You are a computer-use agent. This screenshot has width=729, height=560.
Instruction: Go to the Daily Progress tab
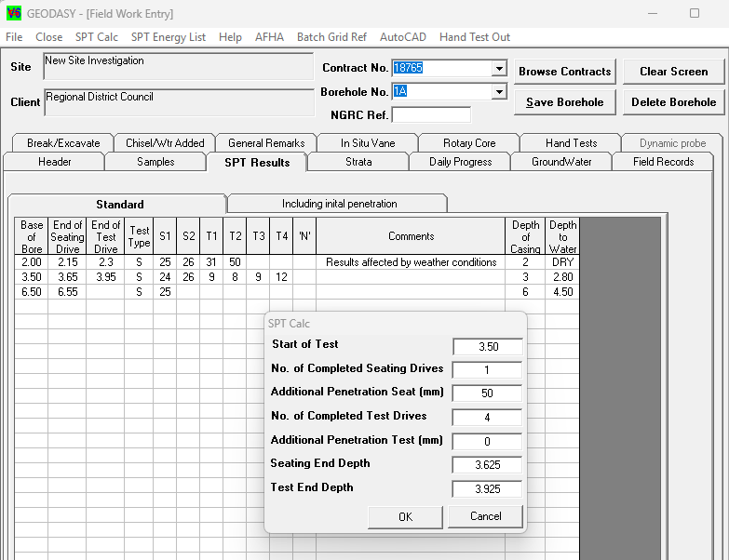[x=460, y=162]
